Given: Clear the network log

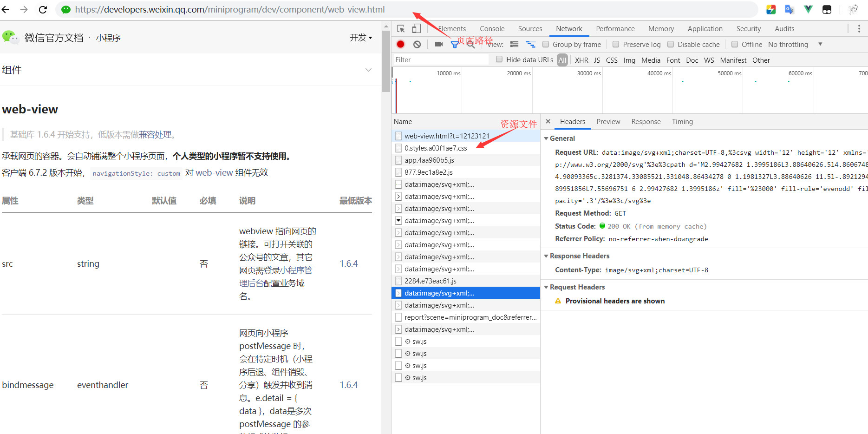Looking at the screenshot, I should pos(417,44).
